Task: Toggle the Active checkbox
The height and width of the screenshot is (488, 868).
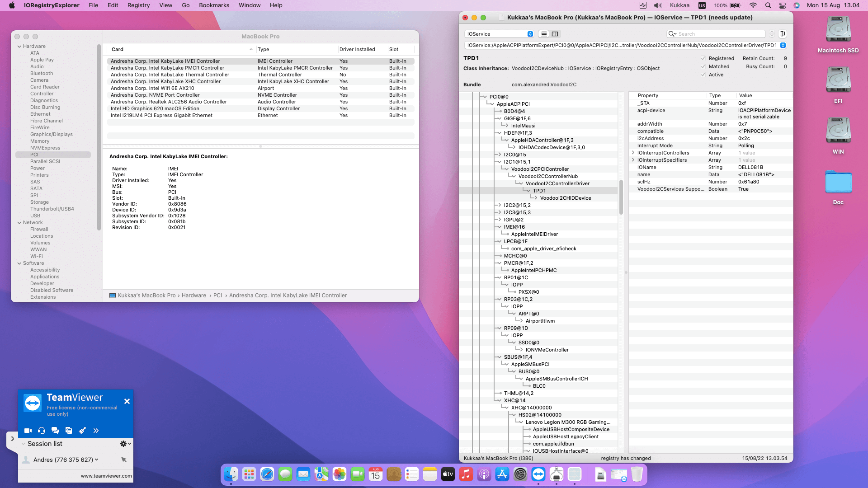Action: pyautogui.click(x=703, y=75)
